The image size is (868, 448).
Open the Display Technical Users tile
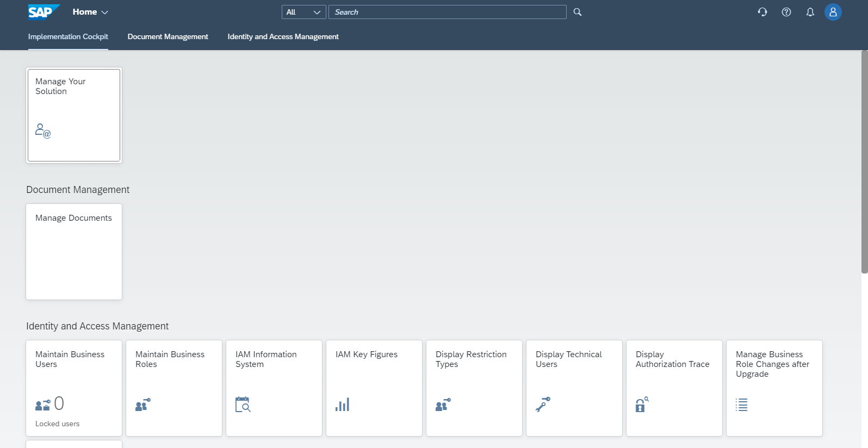coord(574,388)
